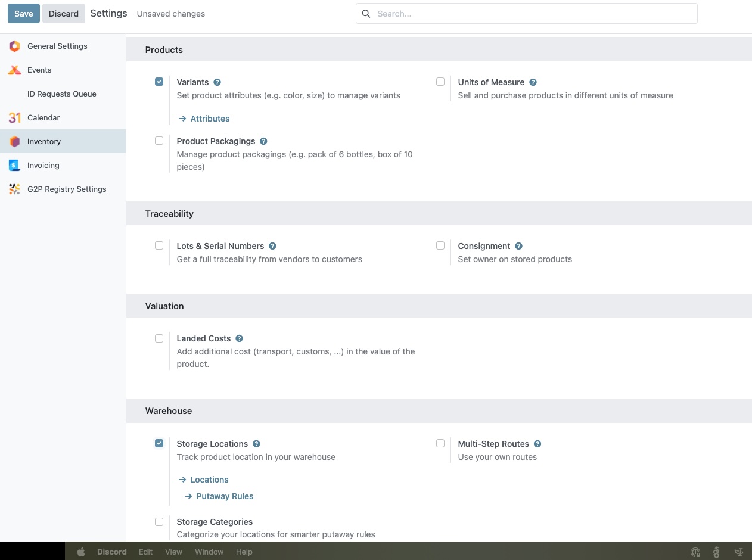Disable the Storage Locations checkbox

(x=159, y=443)
